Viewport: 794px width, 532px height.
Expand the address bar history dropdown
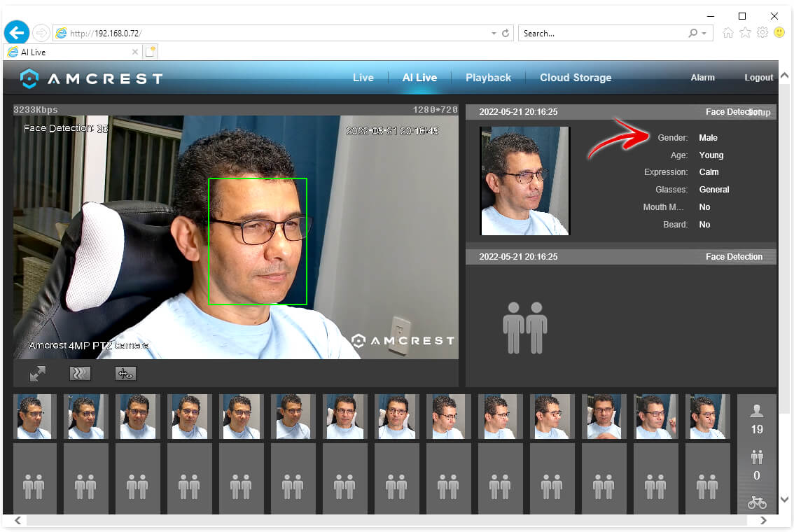[494, 33]
